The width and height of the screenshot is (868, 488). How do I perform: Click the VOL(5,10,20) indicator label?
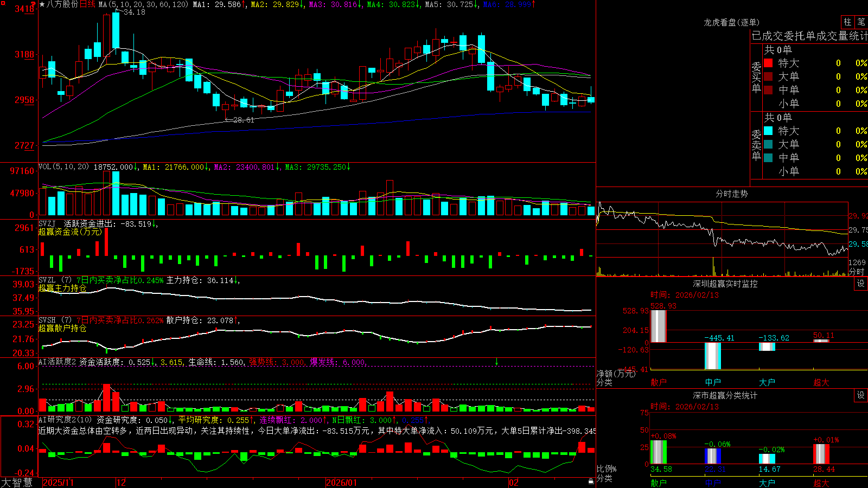click(x=63, y=167)
